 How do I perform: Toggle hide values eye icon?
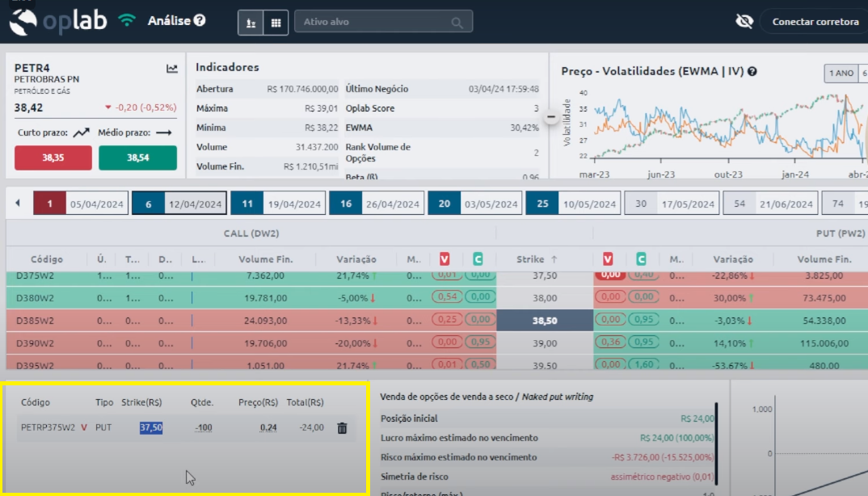pos(744,22)
